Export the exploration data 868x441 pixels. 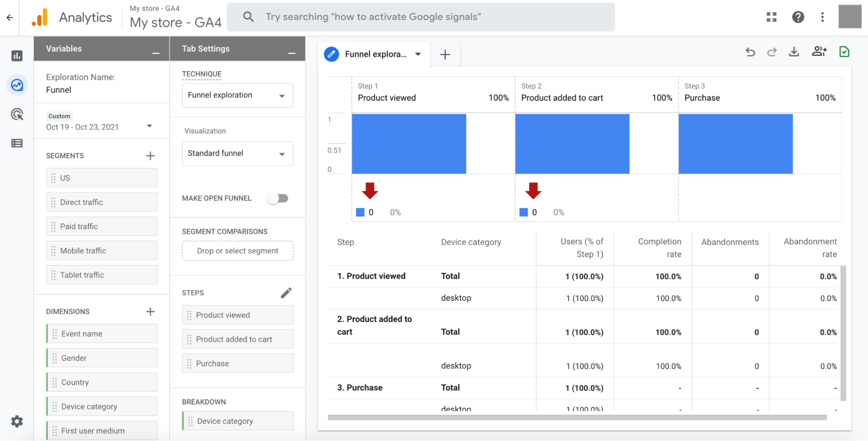[x=795, y=52]
